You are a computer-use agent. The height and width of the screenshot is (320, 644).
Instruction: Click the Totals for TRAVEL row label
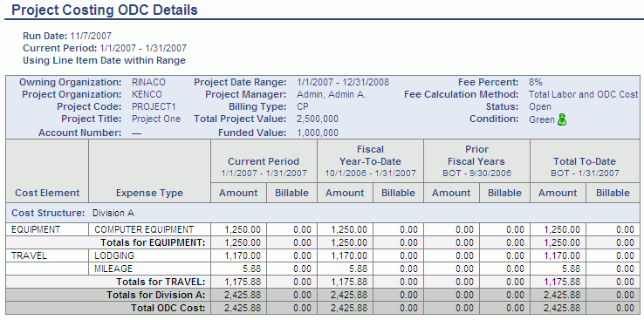161,282
